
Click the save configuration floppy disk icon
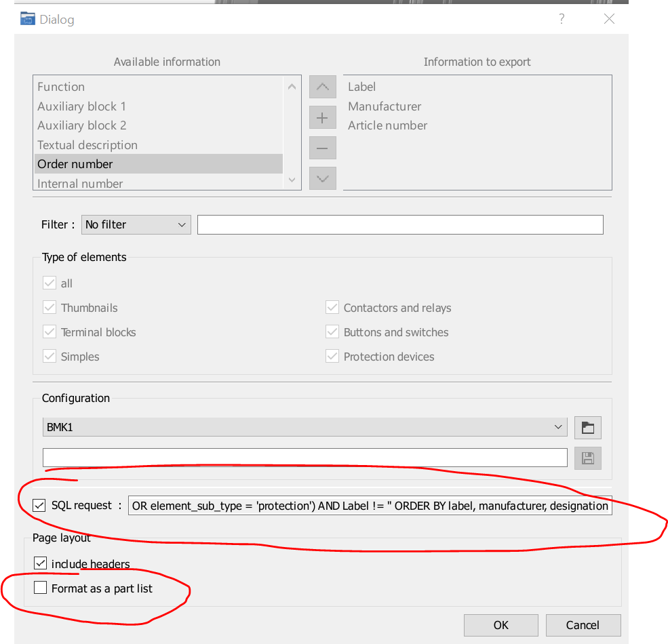click(x=587, y=458)
